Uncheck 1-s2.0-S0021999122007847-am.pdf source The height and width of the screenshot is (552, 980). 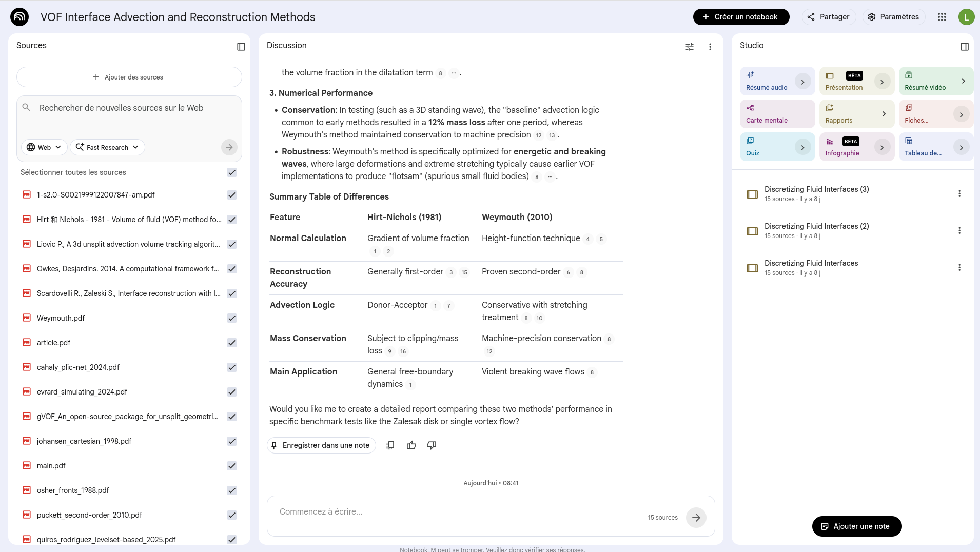point(232,195)
